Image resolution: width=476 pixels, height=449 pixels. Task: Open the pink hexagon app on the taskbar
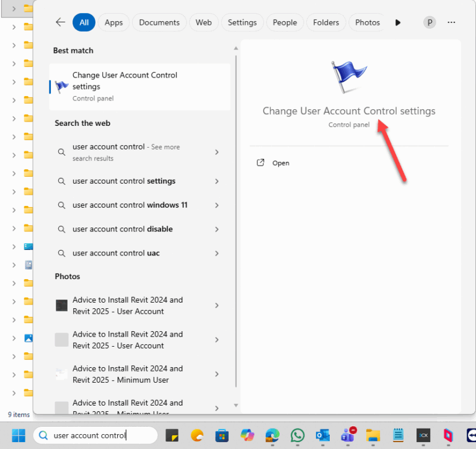point(448,435)
